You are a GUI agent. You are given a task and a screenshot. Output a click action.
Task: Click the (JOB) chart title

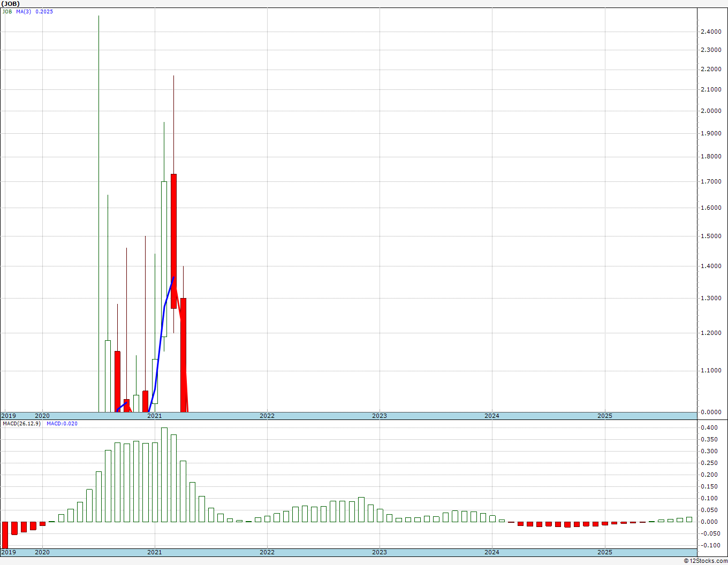click(11, 4)
